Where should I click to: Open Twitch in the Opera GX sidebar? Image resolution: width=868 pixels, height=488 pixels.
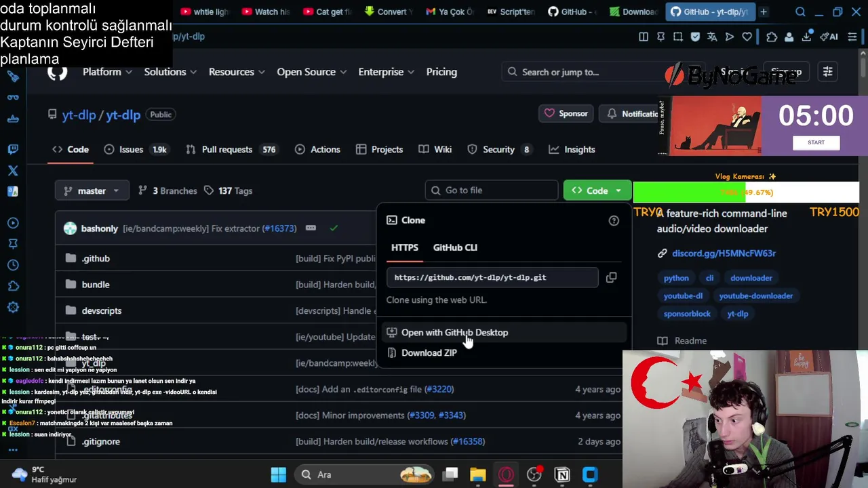[13, 149]
